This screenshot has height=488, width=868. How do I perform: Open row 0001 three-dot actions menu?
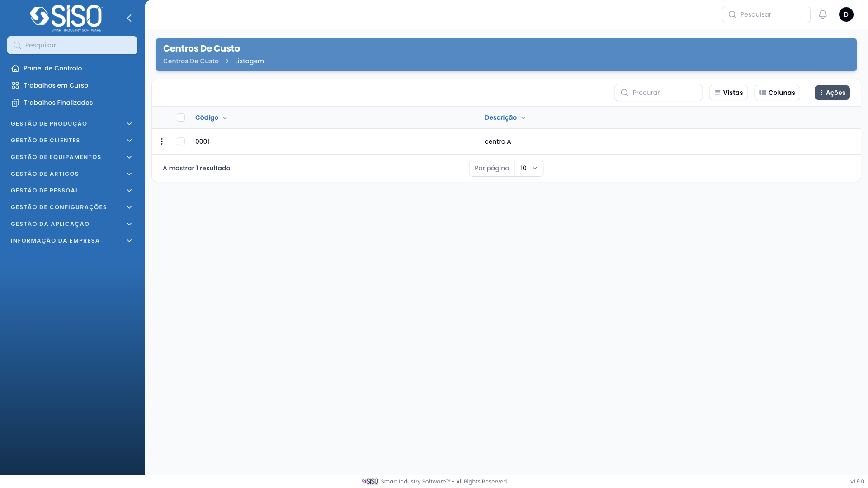click(x=162, y=141)
